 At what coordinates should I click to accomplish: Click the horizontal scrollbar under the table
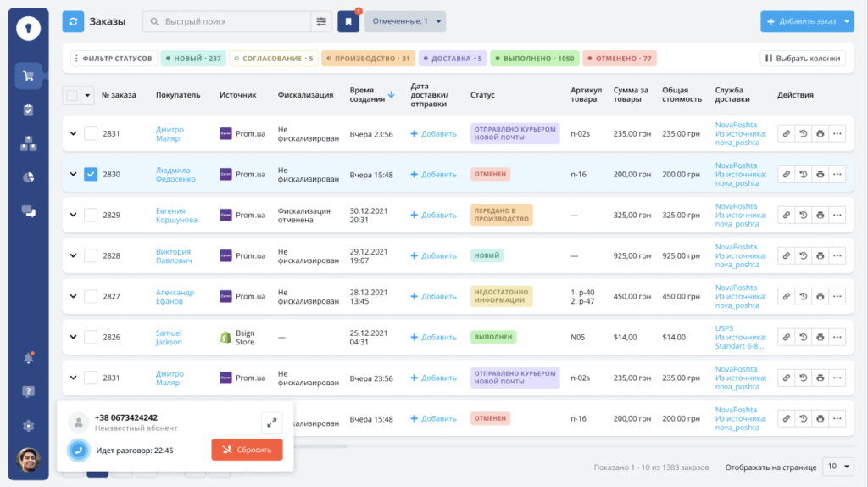[320, 445]
